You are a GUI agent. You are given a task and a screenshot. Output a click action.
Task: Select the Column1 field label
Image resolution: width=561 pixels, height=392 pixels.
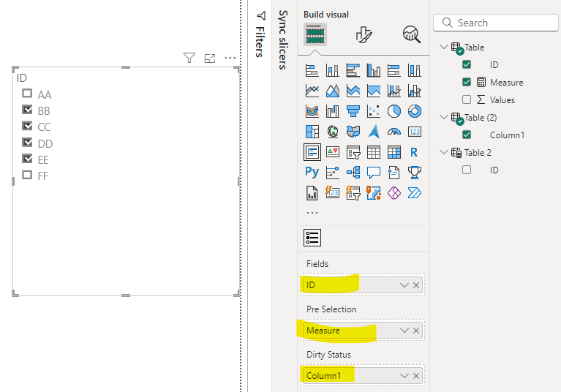(507, 135)
